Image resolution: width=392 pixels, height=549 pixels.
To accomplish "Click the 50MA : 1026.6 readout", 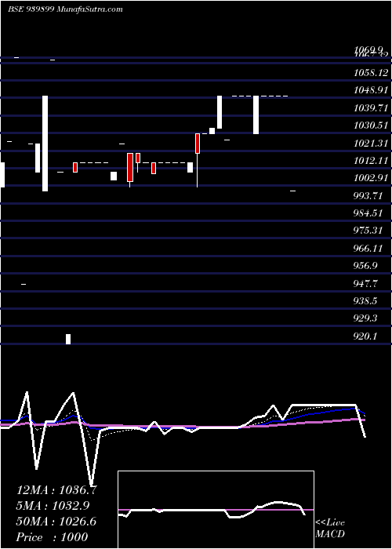I will (x=56, y=521).
